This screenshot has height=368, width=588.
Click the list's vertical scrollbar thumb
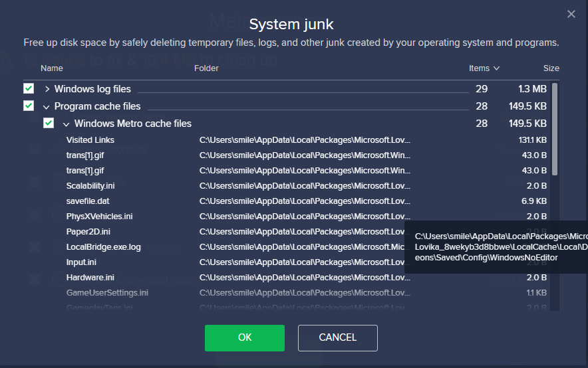[x=555, y=129]
